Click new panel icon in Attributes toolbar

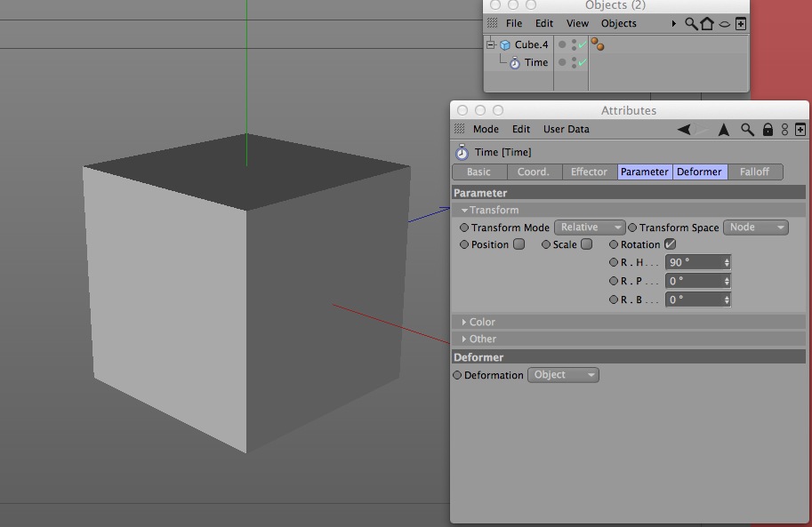coord(800,130)
